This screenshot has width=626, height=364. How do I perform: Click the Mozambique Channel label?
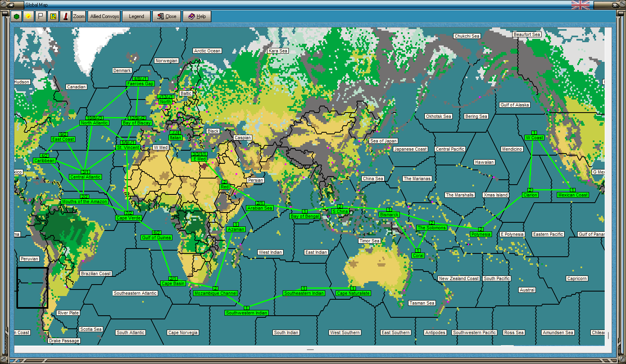tap(215, 293)
